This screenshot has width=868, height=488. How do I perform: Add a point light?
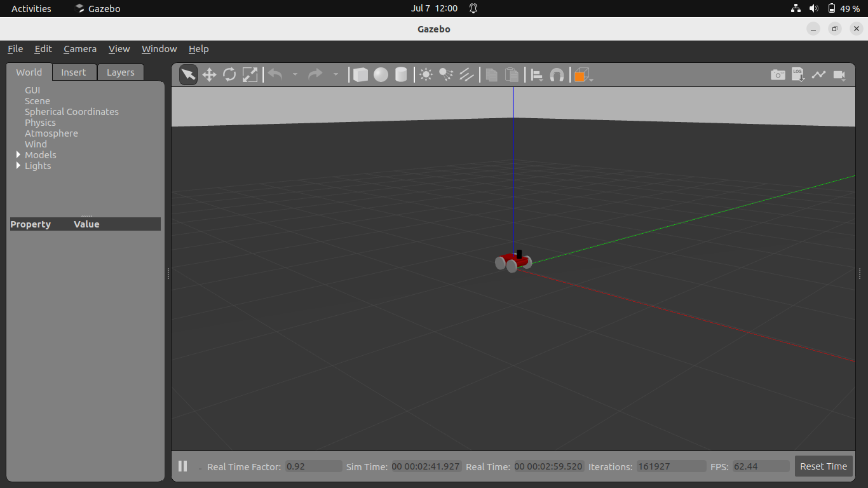pyautogui.click(x=426, y=75)
